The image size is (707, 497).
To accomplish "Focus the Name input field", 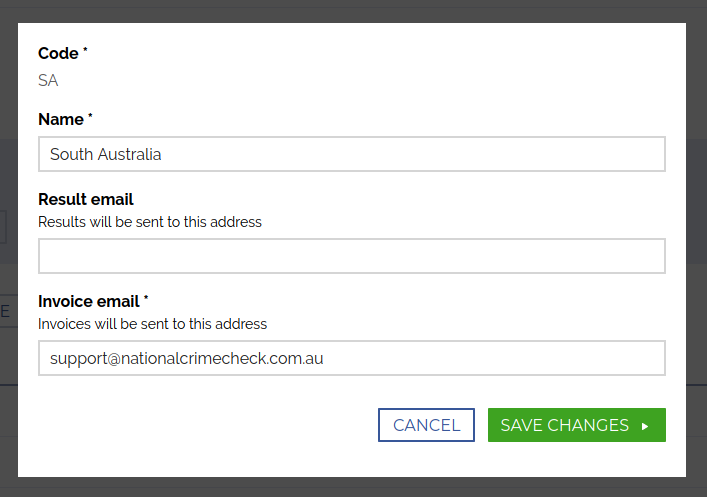I will coord(351,154).
